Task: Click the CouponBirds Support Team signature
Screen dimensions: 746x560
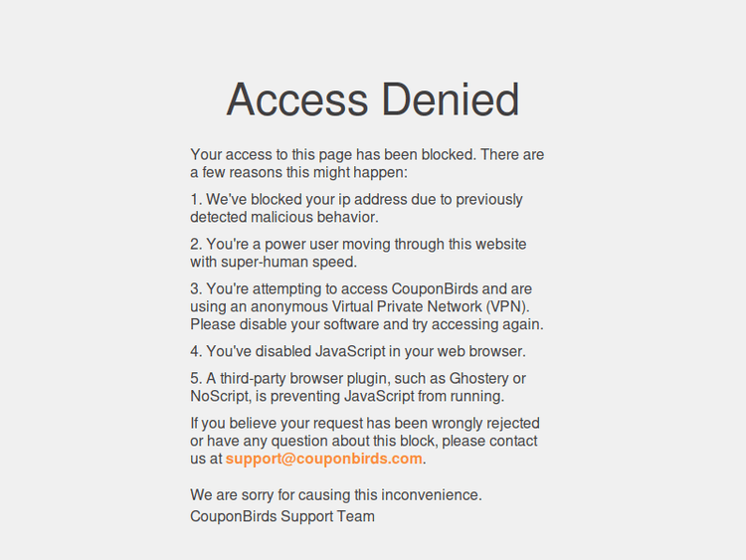Action: click(282, 516)
